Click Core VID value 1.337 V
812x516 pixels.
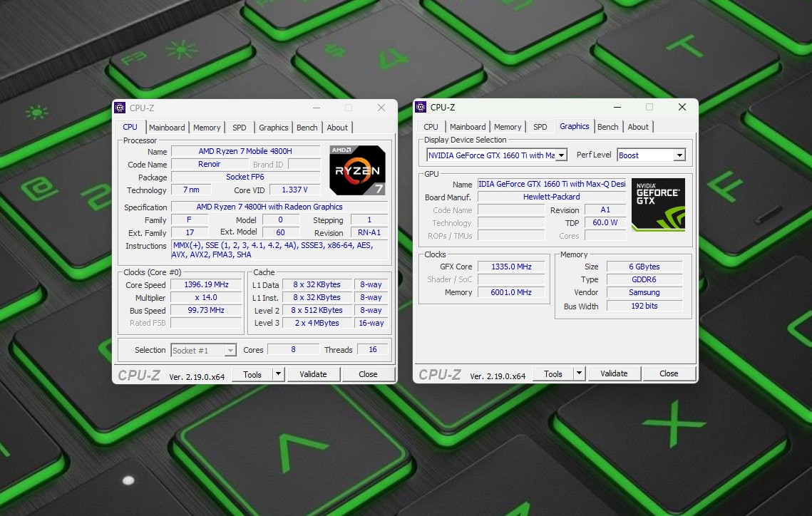click(294, 190)
